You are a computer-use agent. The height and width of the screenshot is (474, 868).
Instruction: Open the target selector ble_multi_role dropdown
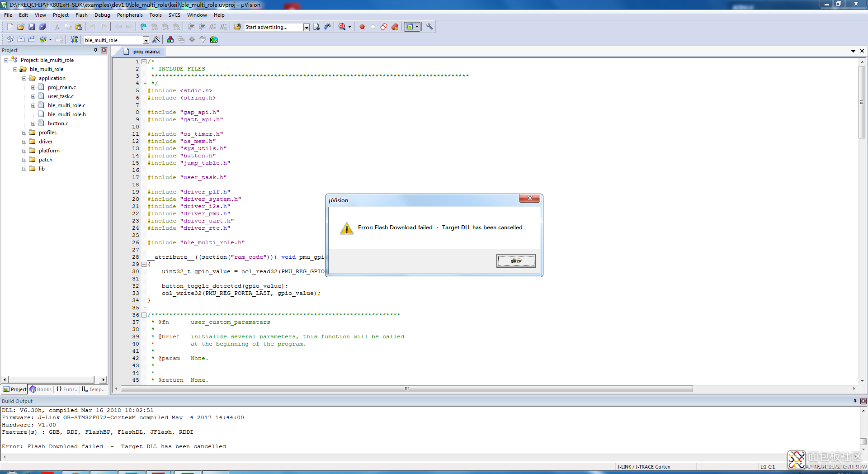(146, 40)
